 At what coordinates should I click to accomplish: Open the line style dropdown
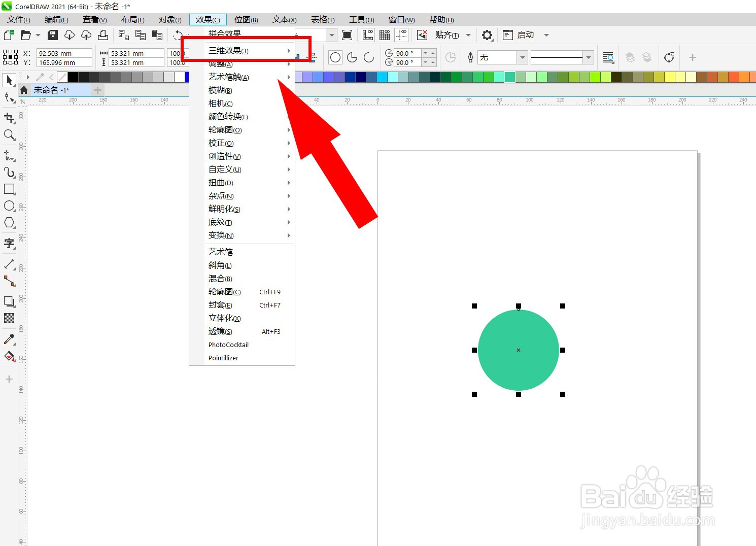tap(588, 57)
